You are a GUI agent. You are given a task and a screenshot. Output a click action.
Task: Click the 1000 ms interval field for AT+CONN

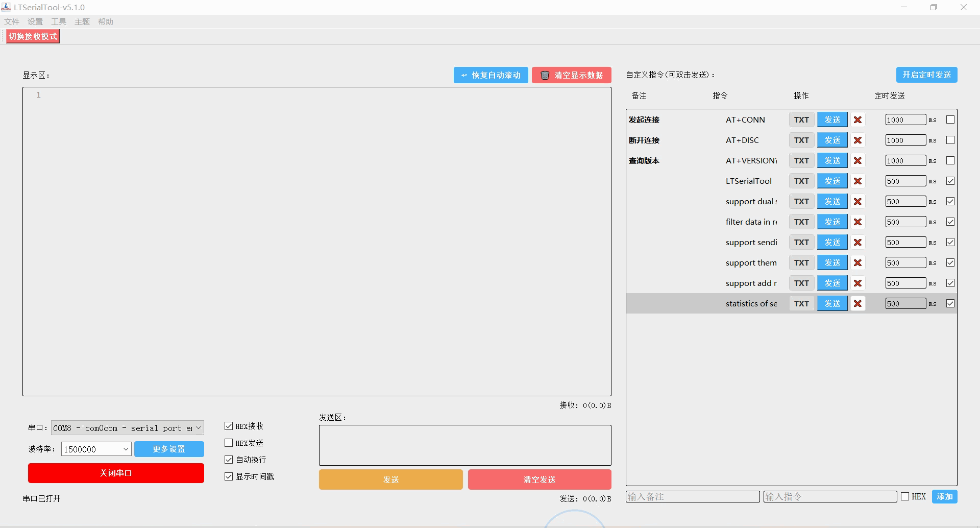[905, 119]
